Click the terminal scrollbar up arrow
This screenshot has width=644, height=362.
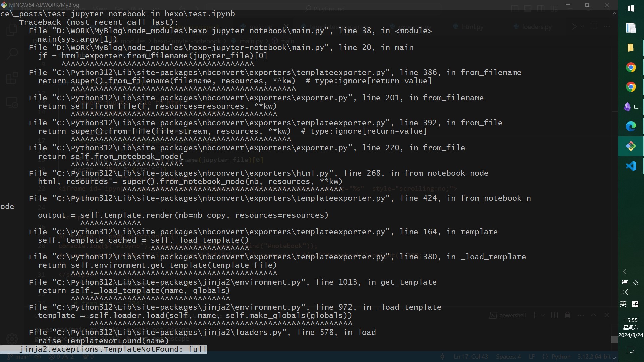click(x=614, y=13)
